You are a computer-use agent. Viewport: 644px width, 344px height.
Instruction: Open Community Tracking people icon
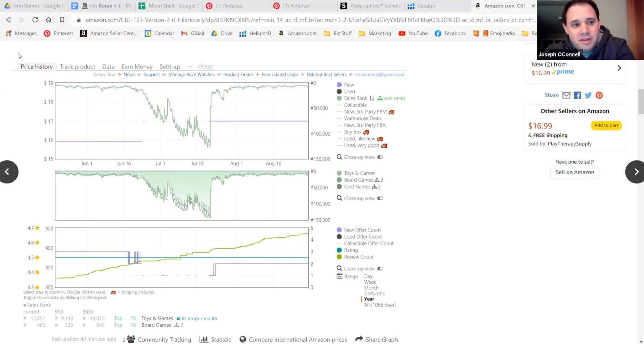[131, 339]
